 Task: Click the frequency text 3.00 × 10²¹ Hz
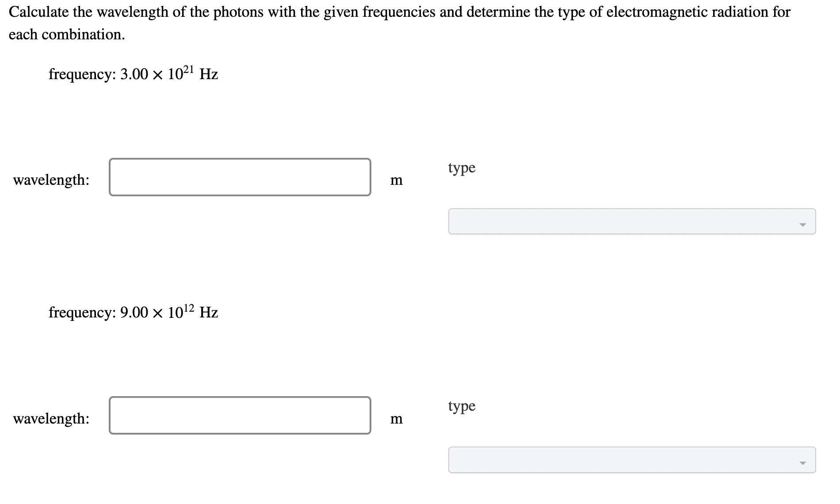pos(133,73)
